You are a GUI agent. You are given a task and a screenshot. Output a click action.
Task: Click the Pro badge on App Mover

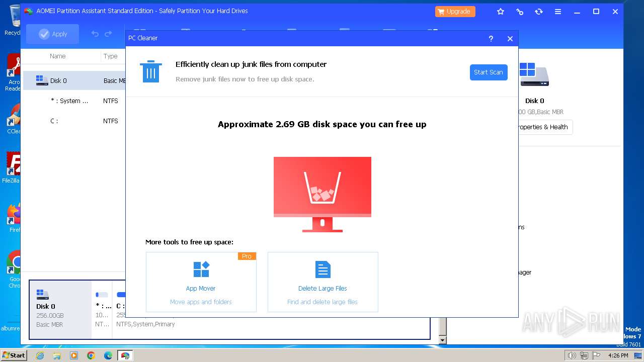[x=247, y=256]
